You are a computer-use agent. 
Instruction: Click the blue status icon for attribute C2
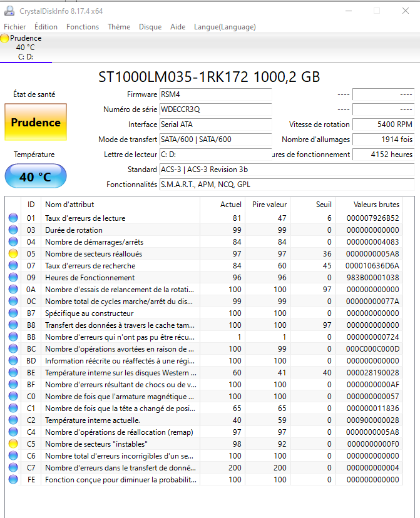pos(13,420)
